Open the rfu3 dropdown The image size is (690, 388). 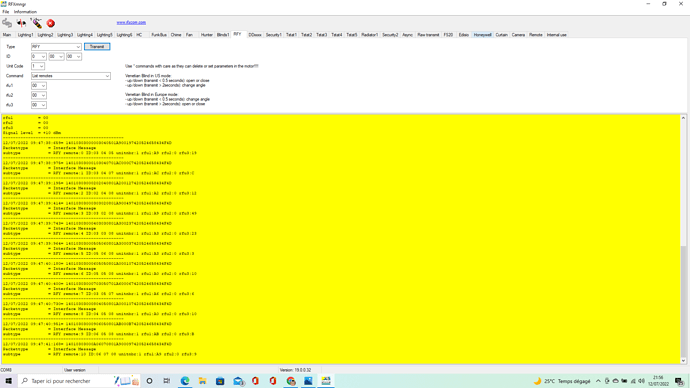click(x=38, y=105)
